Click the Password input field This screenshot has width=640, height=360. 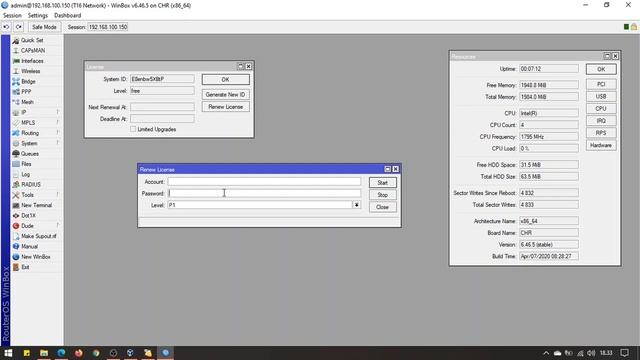coord(264,193)
